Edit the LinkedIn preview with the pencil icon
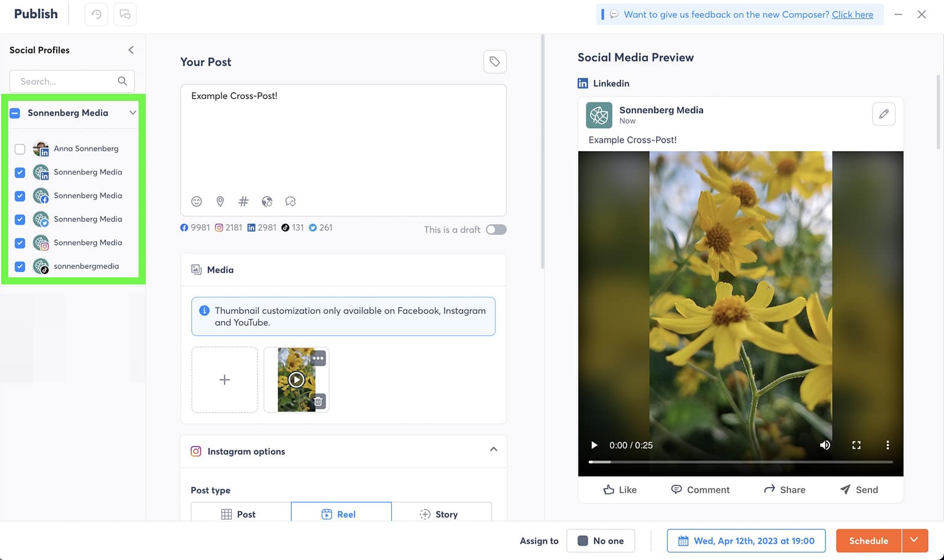Image resolution: width=944 pixels, height=560 pixels. pos(883,114)
